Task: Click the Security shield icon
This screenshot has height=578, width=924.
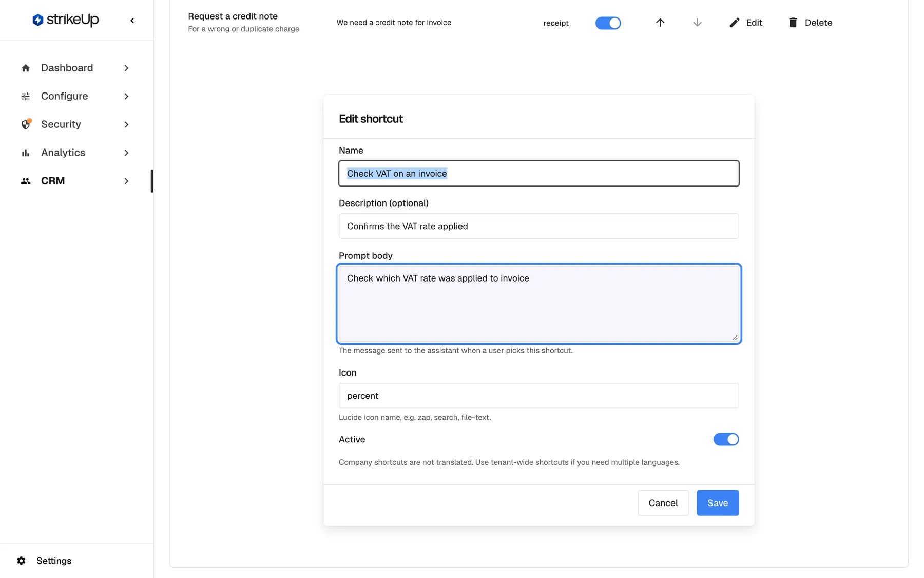Action: (x=26, y=124)
